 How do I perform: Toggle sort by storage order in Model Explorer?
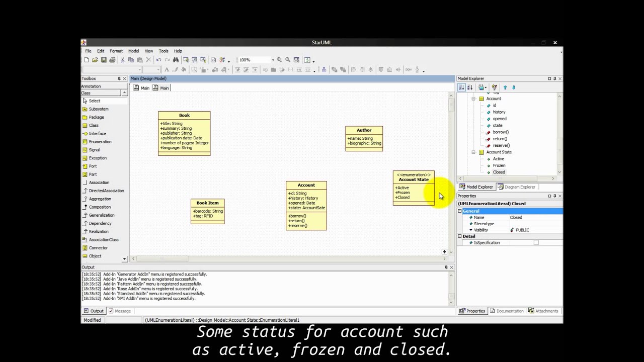click(x=461, y=87)
